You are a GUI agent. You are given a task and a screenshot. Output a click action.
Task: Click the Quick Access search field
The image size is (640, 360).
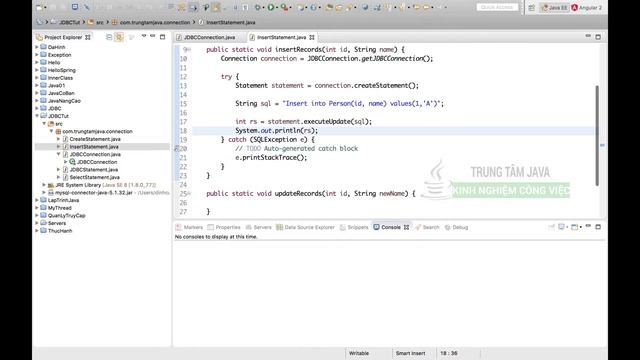coord(497,7)
